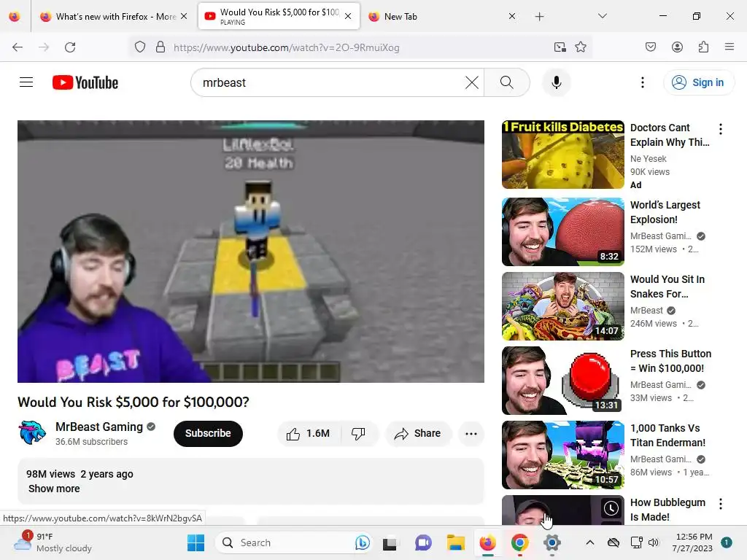Open MrBeast Gaming channel avatar
Screen dimensions: 747x560
coord(32,432)
